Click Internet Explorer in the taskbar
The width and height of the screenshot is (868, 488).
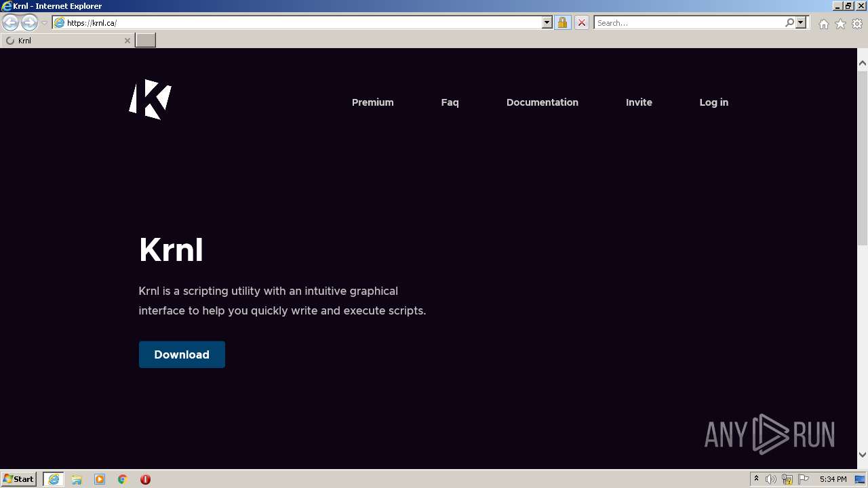tap(54, 479)
